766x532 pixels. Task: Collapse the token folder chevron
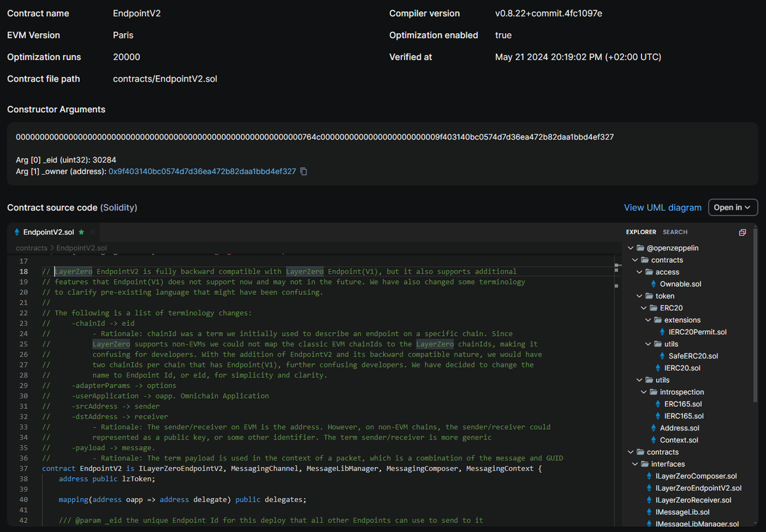pyautogui.click(x=640, y=296)
